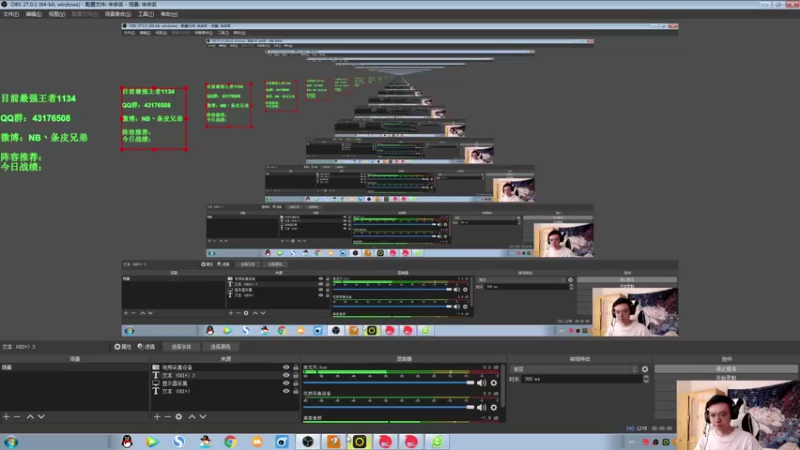Click the 选择颜色 button
800x450 pixels.
click(220, 347)
